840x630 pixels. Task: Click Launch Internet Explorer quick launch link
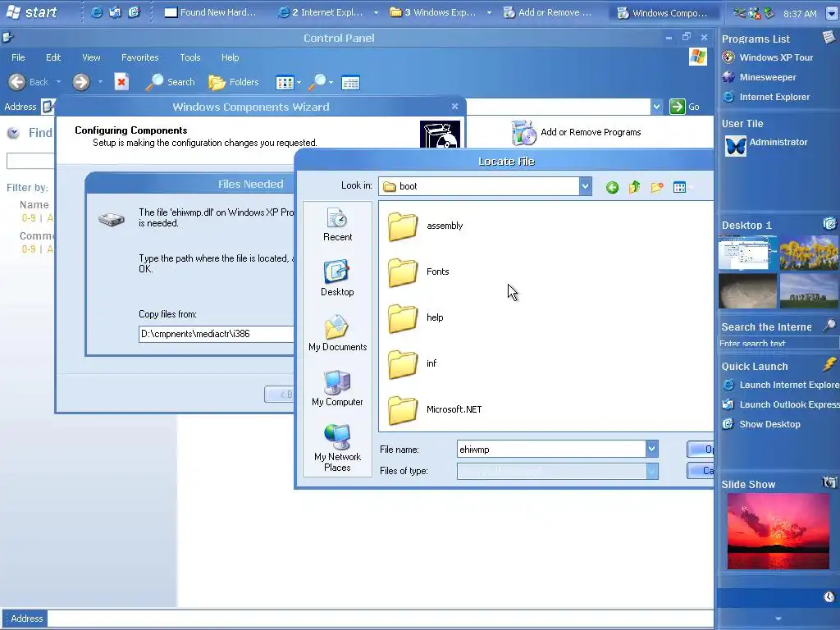point(781,385)
